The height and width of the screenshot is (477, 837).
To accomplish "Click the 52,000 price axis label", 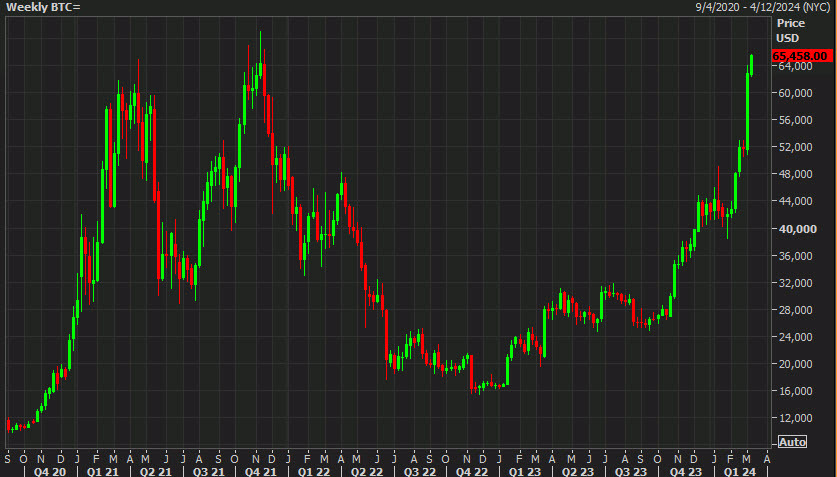I will (795, 147).
